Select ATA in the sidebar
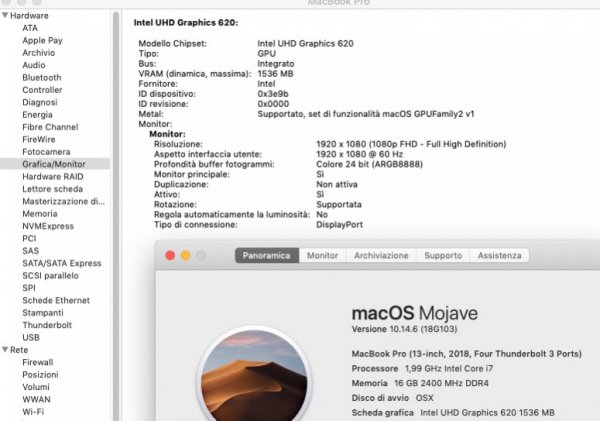Screen dimensions: 600x421 pyautogui.click(x=30, y=28)
